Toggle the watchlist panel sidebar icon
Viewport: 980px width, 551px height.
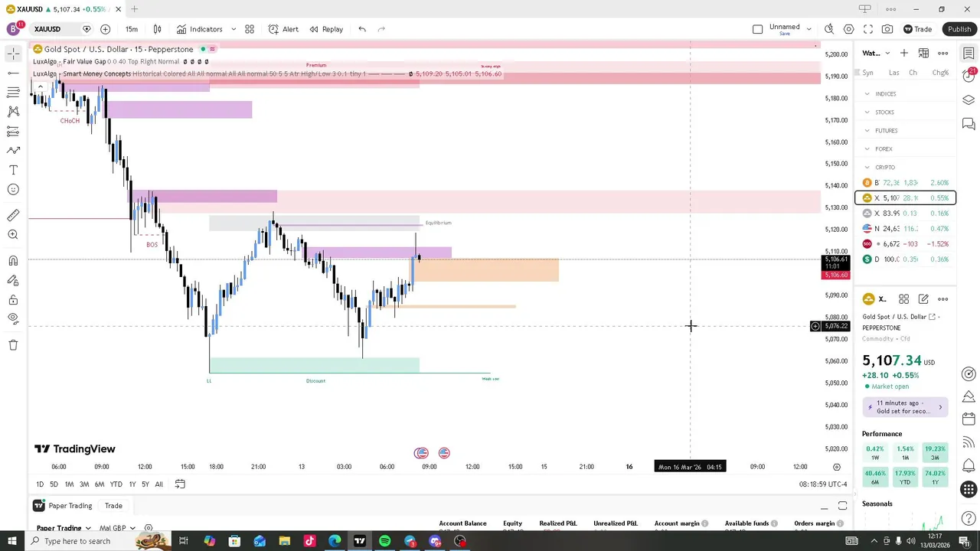(x=969, y=53)
